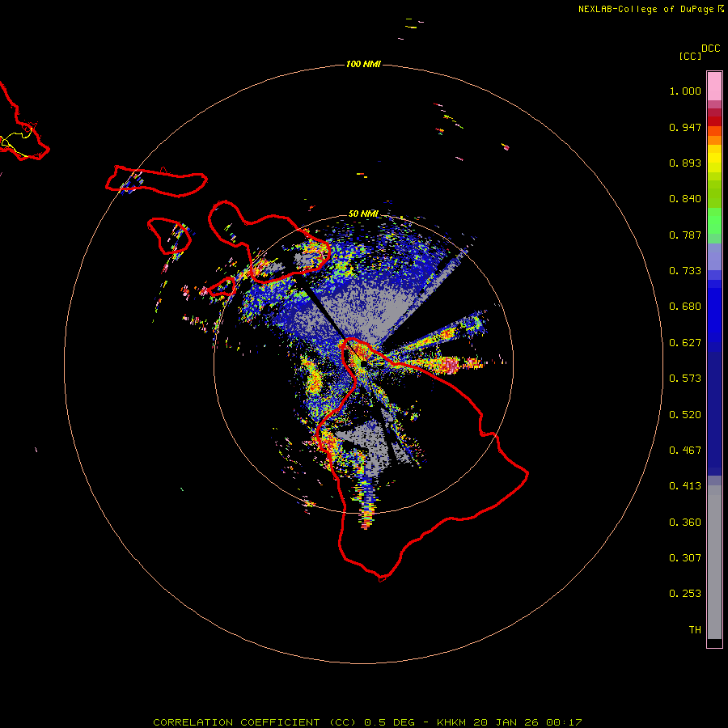Click the 0.947 scale value
728x728 pixels.
tap(685, 127)
